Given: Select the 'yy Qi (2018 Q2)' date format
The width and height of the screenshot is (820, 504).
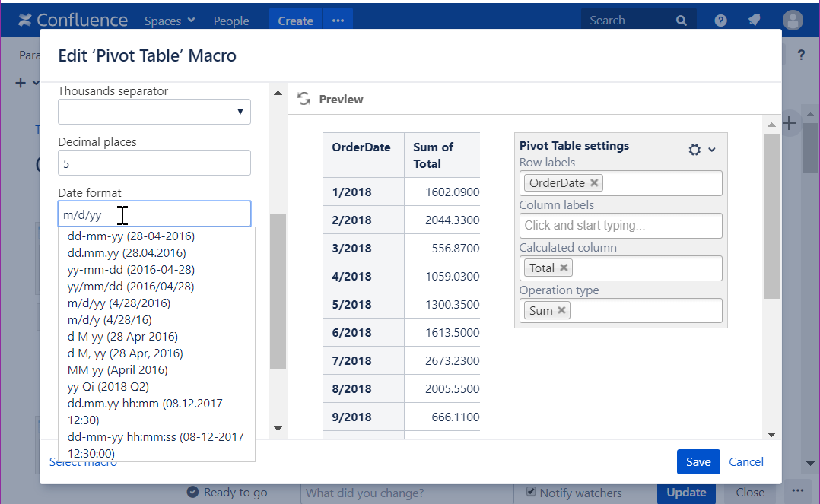Looking at the screenshot, I should pos(108,386).
